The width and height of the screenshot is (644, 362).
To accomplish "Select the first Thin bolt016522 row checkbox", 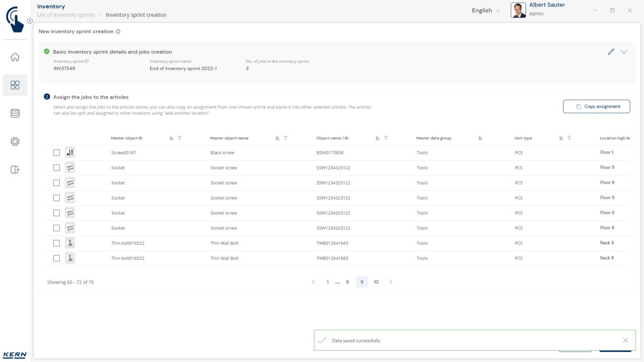I will tap(56, 243).
